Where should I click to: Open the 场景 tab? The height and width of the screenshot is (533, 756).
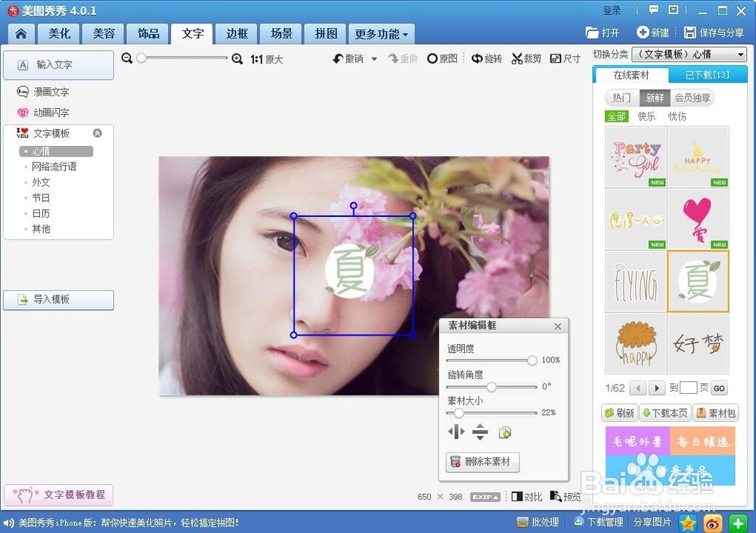pos(281,34)
